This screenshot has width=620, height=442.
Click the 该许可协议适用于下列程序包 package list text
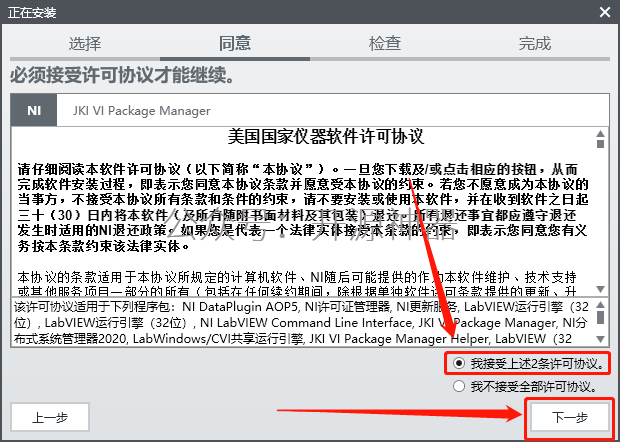302,323
